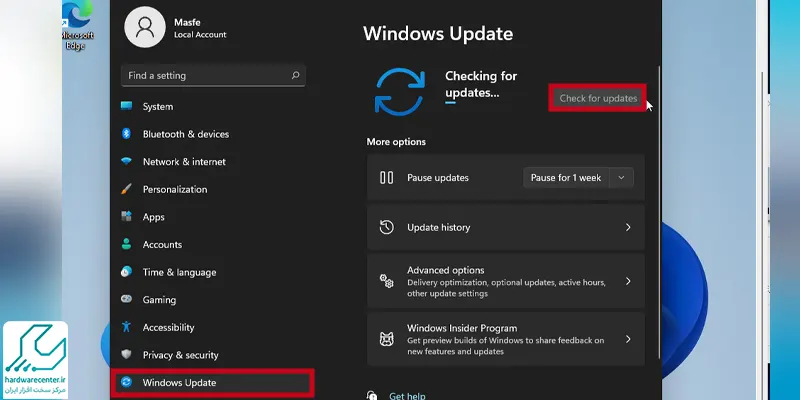This screenshot has height=400, width=800.
Task: Click the Time & language globe icon
Action: (x=127, y=271)
